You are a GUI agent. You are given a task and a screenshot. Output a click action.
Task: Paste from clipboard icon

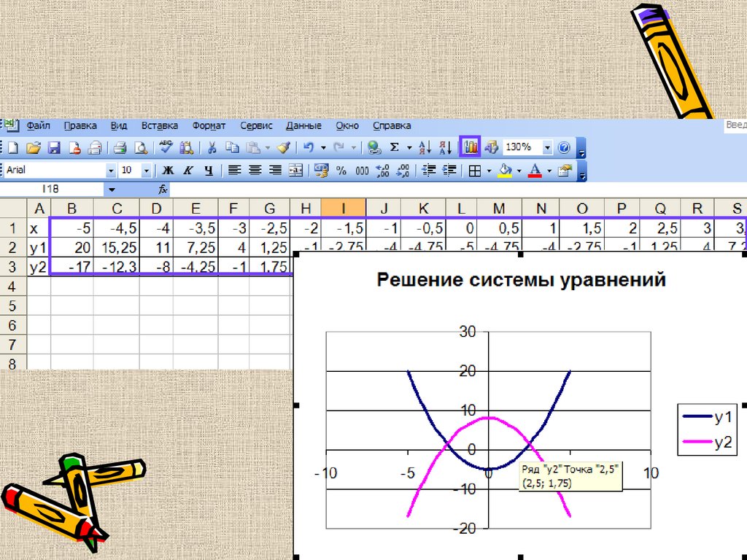pyautogui.click(x=253, y=148)
